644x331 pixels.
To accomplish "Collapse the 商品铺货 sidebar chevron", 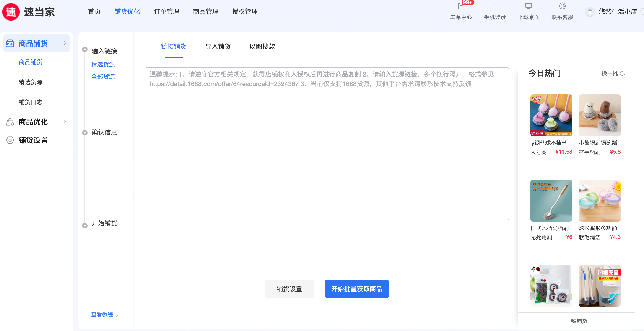I will tap(65, 43).
